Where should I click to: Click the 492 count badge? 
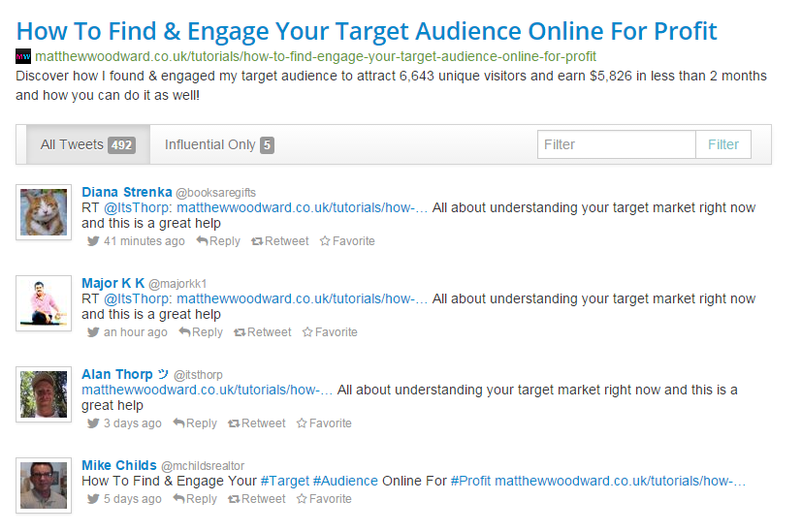(122, 145)
